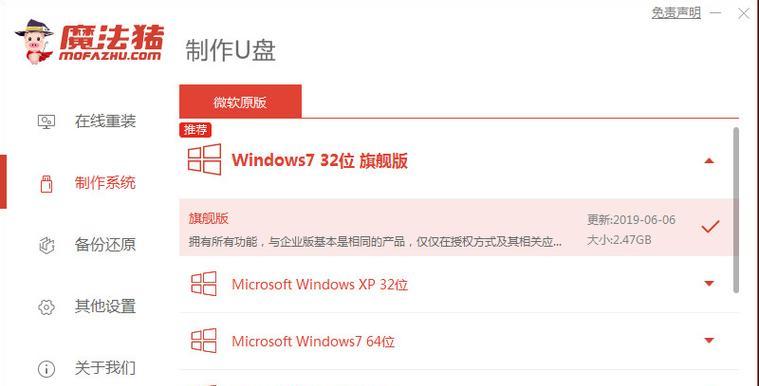
Task: Click the 制作系统 USB drive icon
Action: coord(46,184)
